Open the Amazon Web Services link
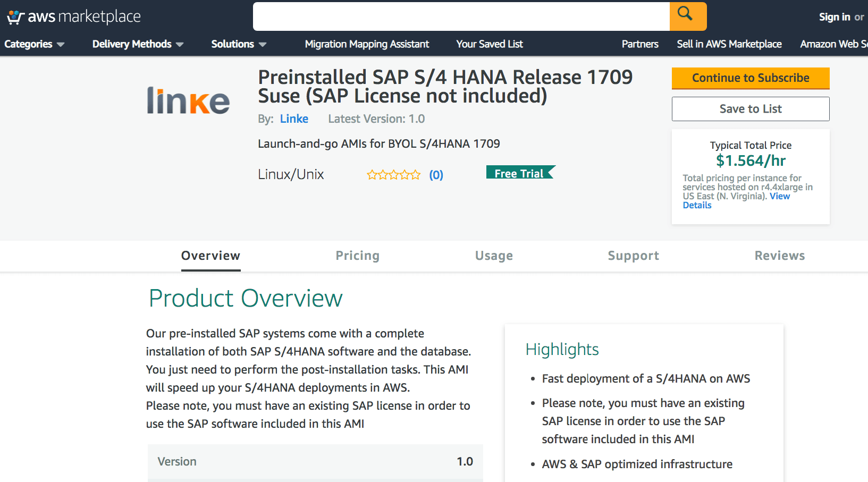 (834, 44)
